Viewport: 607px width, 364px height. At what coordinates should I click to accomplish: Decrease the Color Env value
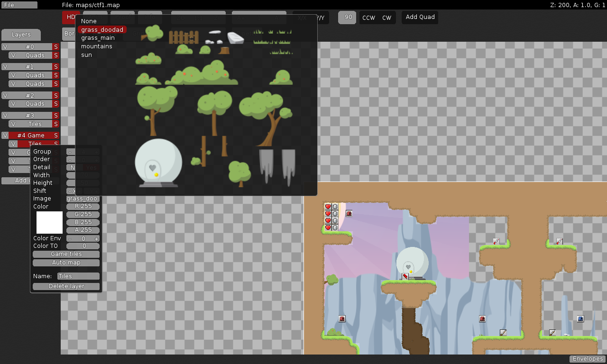pyautogui.click(x=70, y=239)
